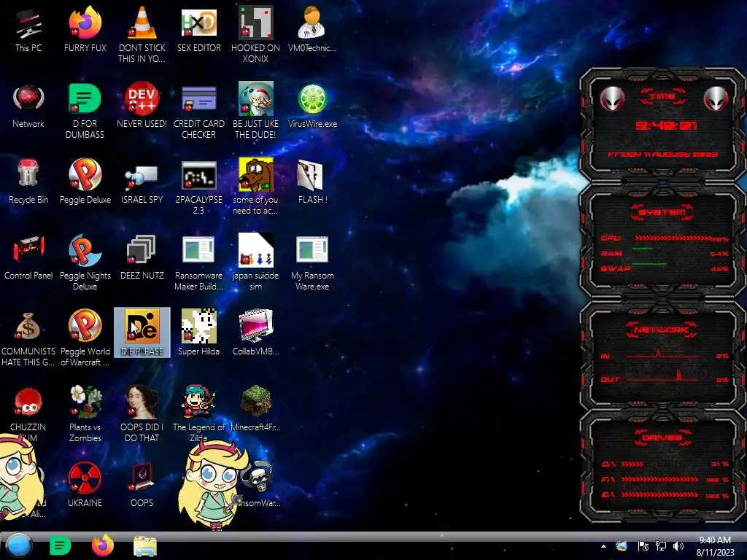Click the IN network graph

pyautogui.click(x=662, y=355)
